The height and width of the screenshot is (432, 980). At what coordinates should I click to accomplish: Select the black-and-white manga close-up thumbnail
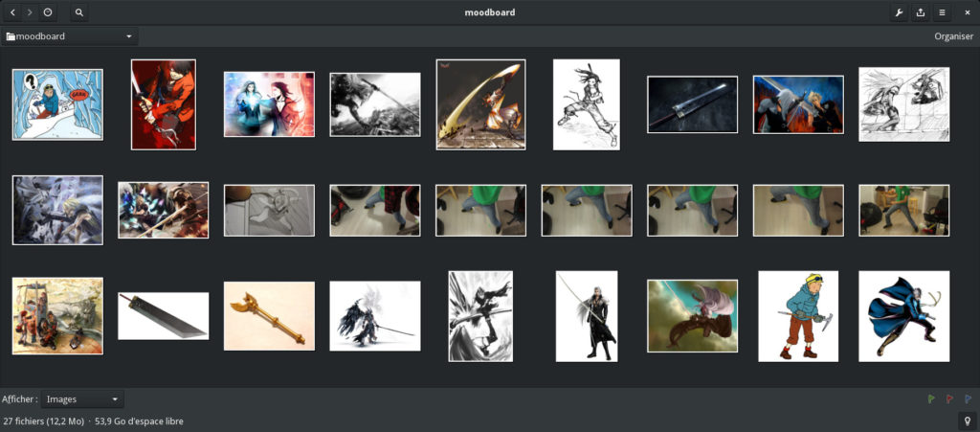coord(480,316)
